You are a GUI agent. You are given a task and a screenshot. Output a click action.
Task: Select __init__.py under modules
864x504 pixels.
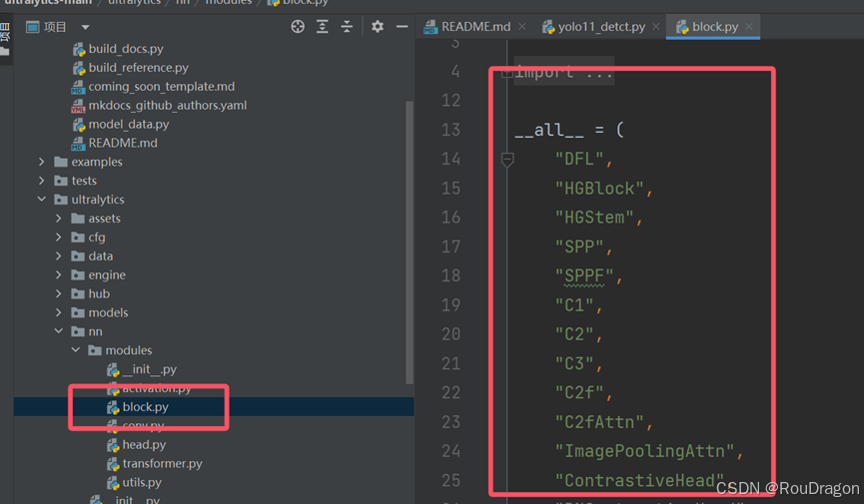(x=149, y=369)
